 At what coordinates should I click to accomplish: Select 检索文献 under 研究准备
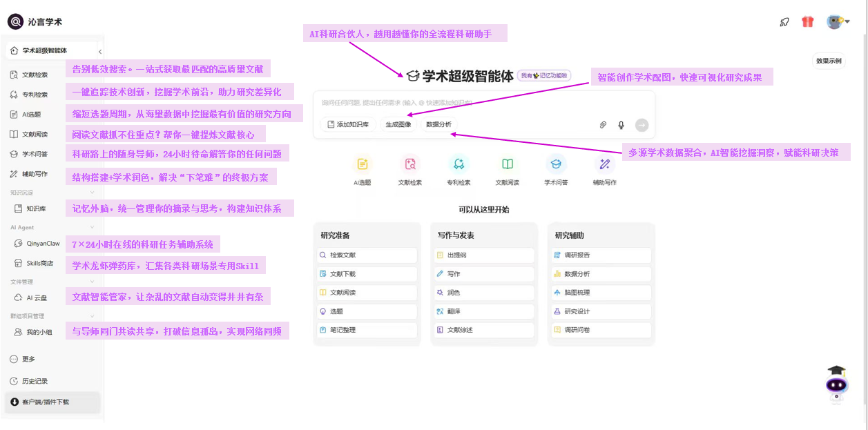point(367,255)
